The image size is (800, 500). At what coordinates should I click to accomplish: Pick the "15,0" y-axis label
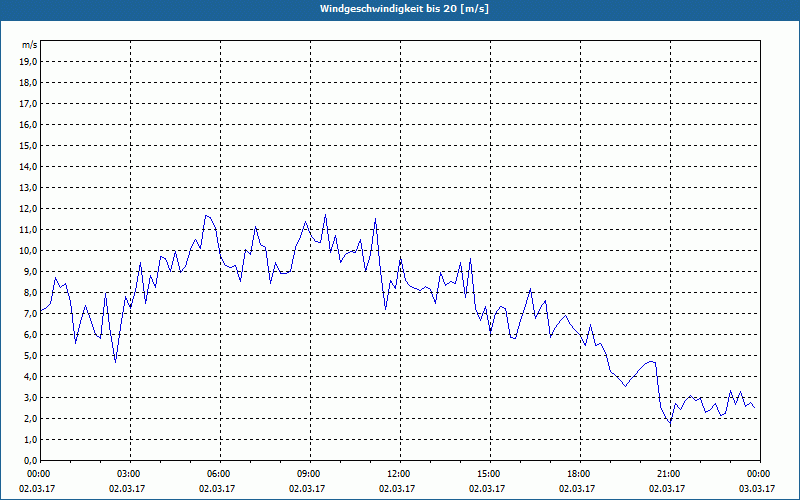[x=28, y=145]
